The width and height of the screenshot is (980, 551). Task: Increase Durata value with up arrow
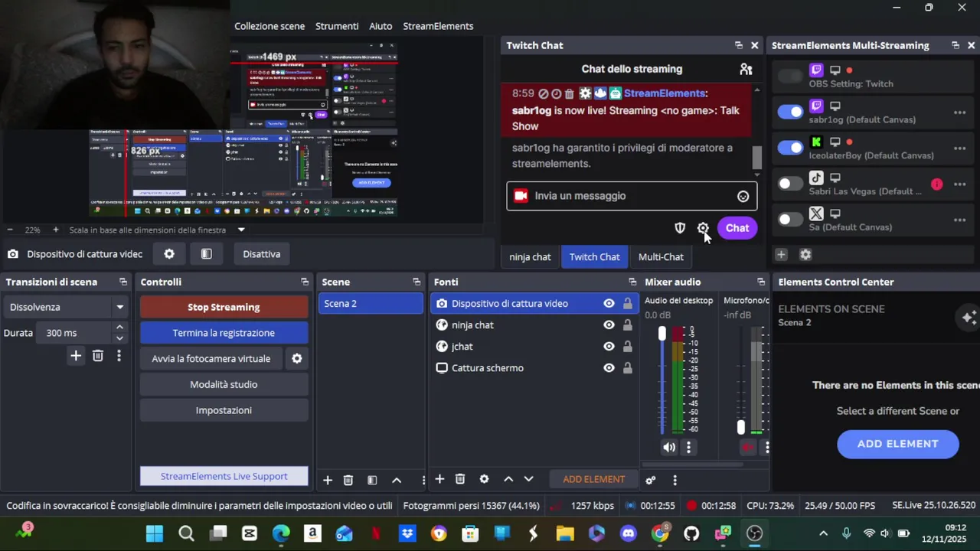coord(119,328)
